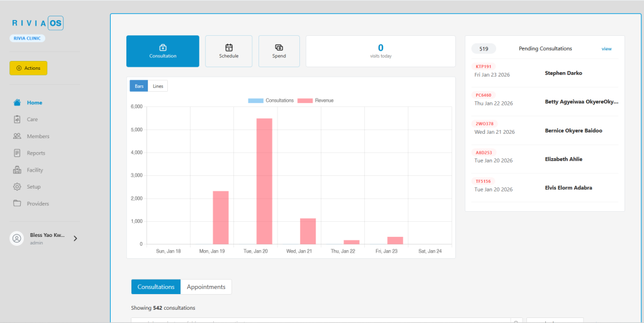This screenshot has height=323, width=644.
Task: Open the Reports document icon
Action: (17, 153)
